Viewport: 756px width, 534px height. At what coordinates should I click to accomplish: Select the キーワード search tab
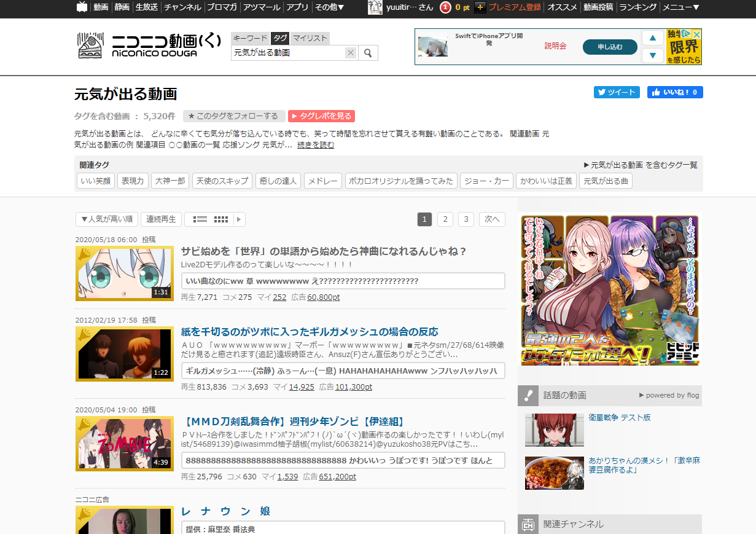point(250,38)
